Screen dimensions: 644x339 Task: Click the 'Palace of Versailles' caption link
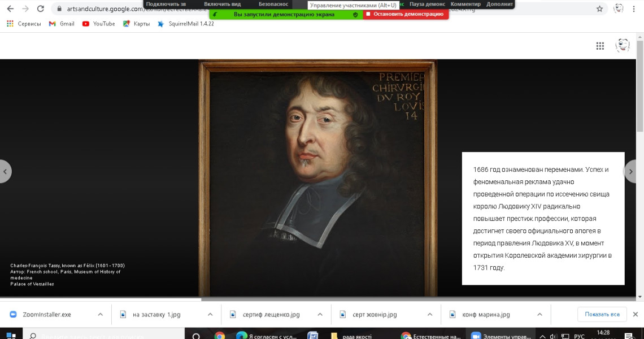coord(32,284)
